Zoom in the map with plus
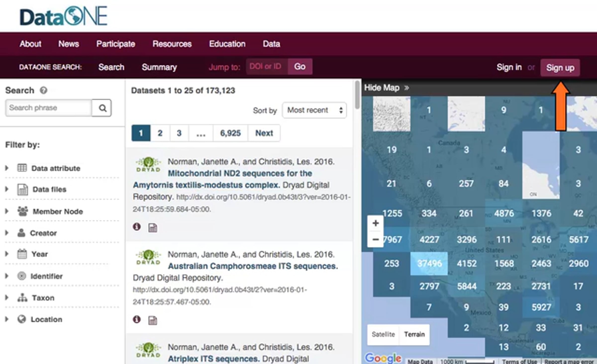 375,223
